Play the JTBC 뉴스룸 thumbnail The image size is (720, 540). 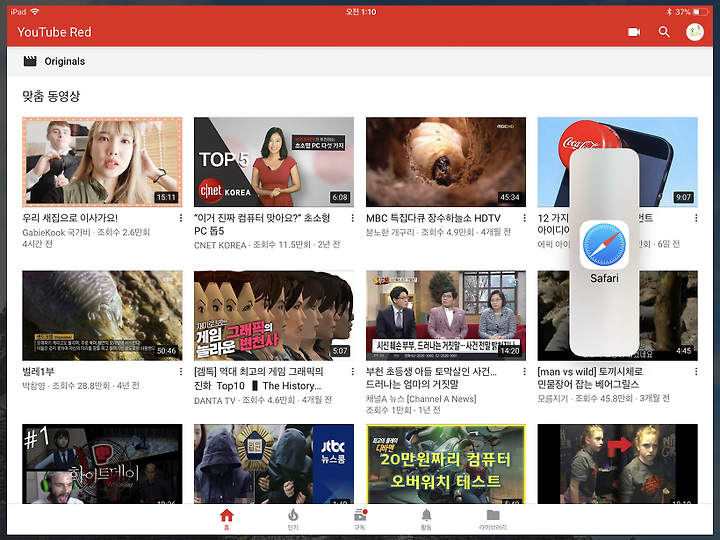[274, 464]
